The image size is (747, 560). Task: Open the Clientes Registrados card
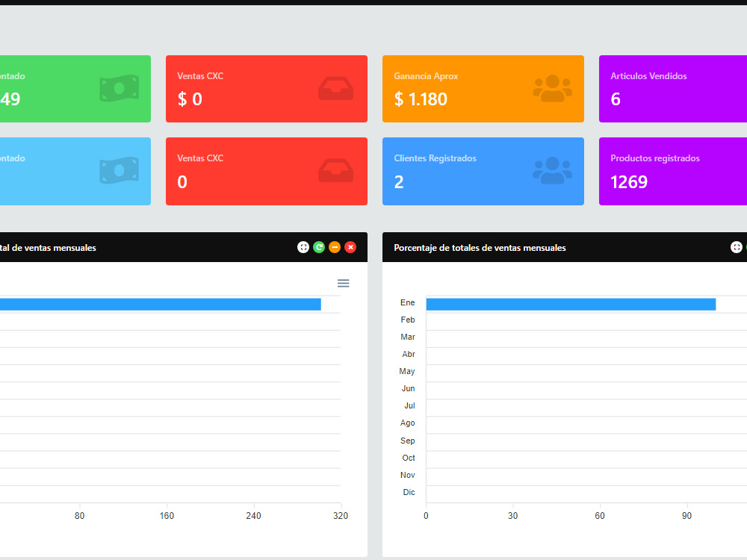pyautogui.click(x=483, y=172)
